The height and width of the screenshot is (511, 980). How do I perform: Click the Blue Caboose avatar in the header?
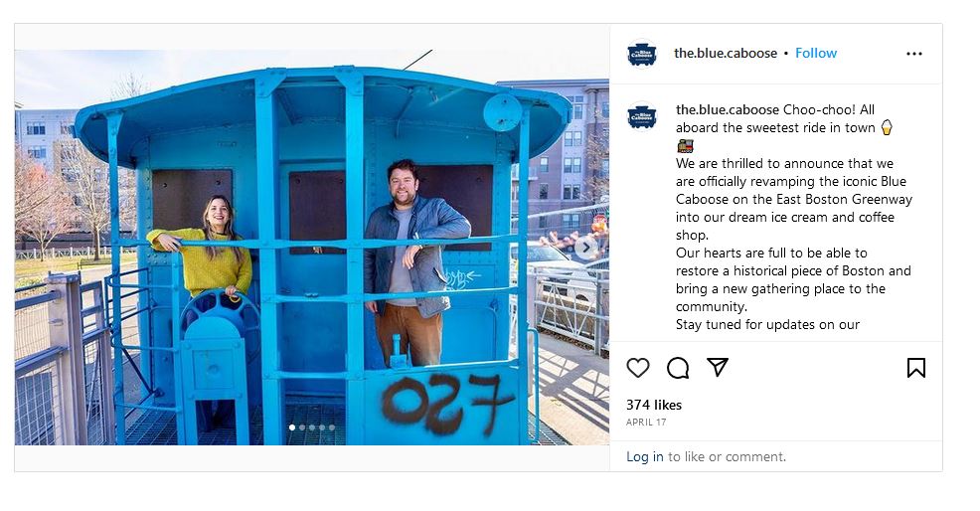(x=642, y=54)
